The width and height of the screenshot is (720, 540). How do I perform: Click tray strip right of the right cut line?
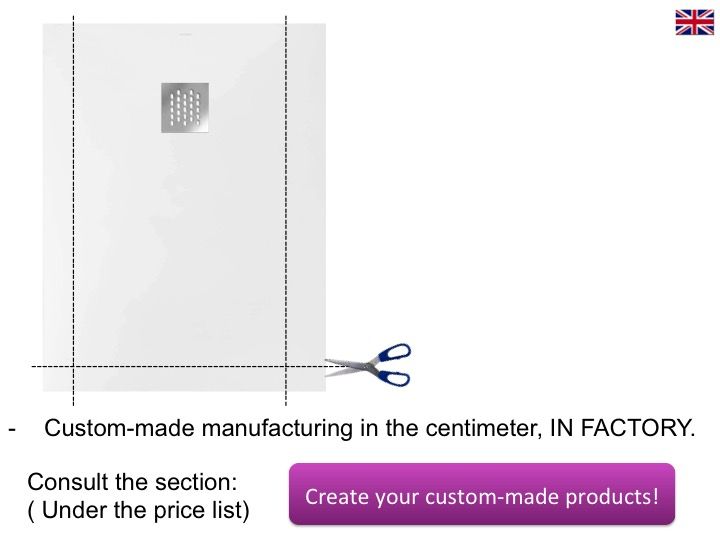coord(306,208)
